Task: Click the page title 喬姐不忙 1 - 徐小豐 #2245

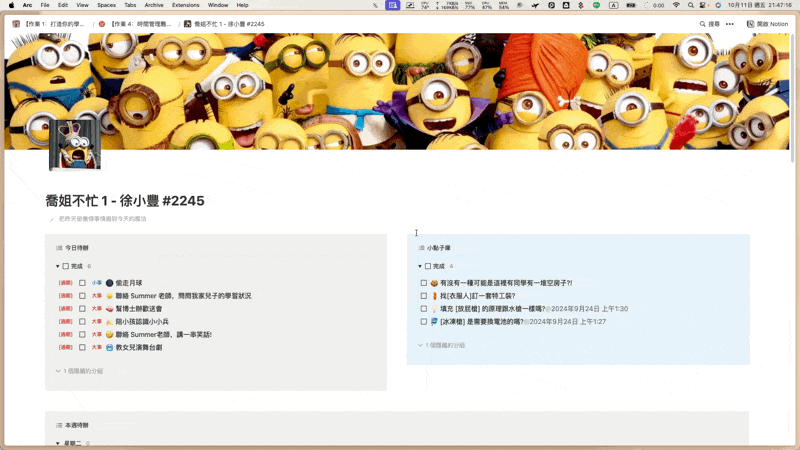Action: tap(125, 201)
